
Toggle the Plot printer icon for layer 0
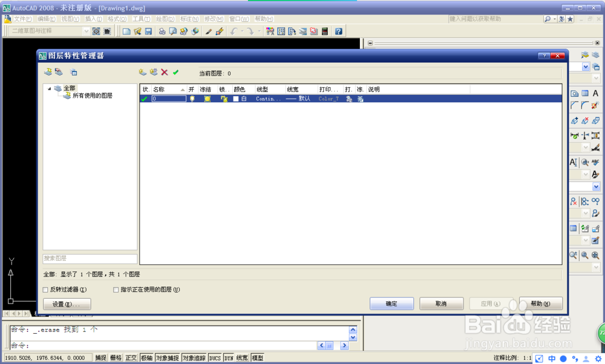coord(349,99)
